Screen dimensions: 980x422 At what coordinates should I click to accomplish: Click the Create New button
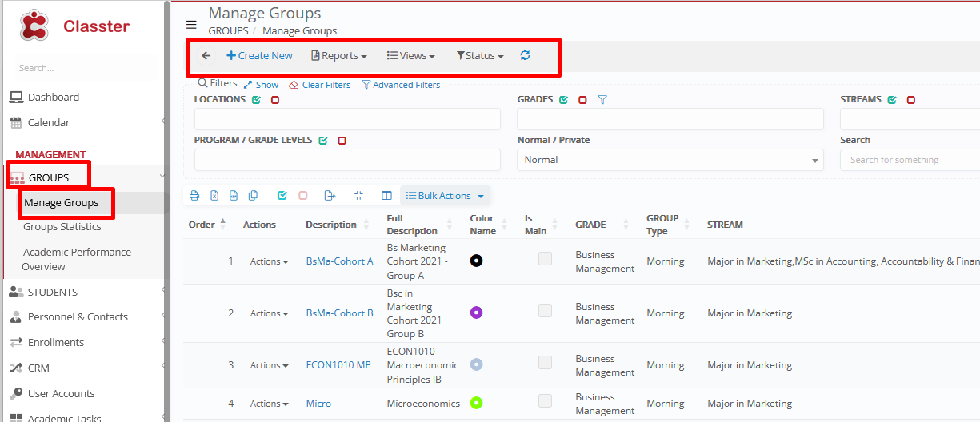click(x=259, y=56)
